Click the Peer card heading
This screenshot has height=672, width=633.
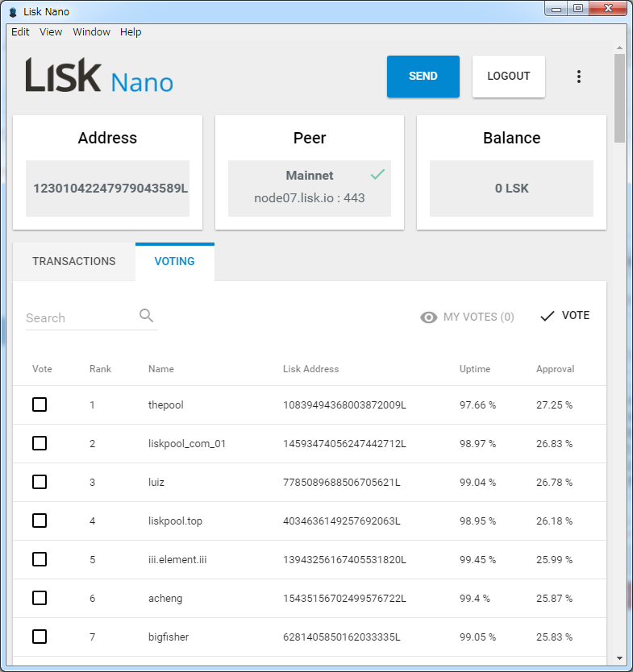point(309,138)
